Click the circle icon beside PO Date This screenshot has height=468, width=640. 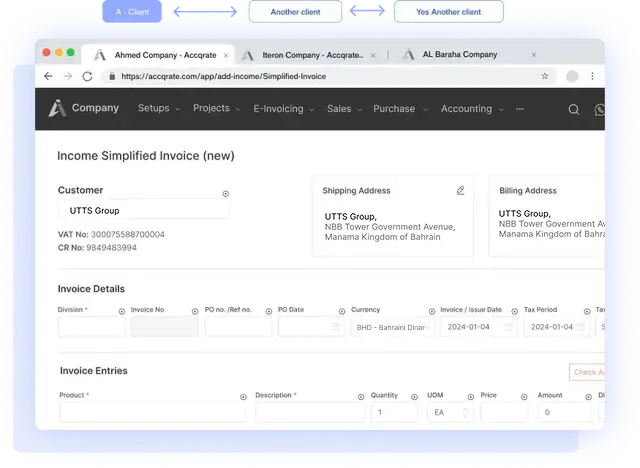(342, 311)
